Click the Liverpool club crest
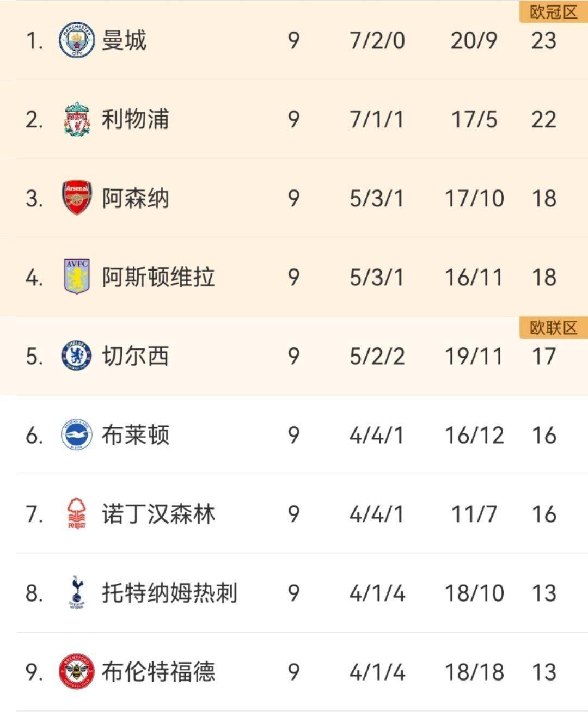Image resolution: width=588 pixels, height=723 pixels. pos(77,119)
